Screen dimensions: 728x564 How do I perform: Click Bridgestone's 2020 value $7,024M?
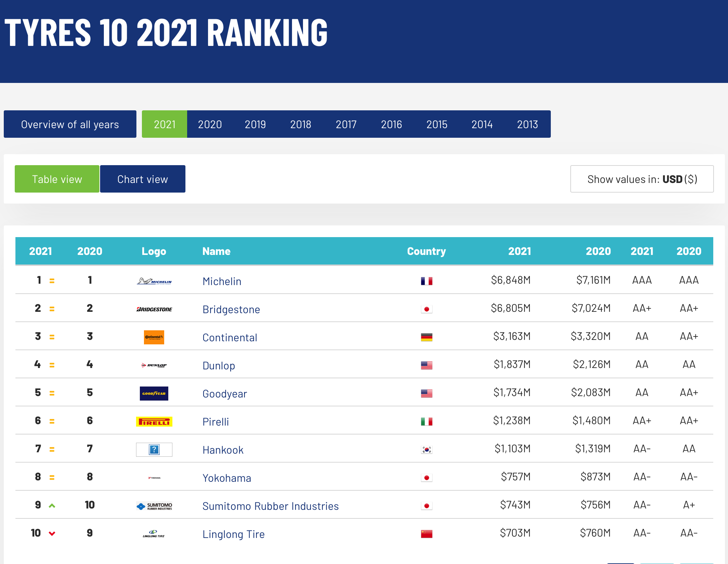(x=591, y=308)
